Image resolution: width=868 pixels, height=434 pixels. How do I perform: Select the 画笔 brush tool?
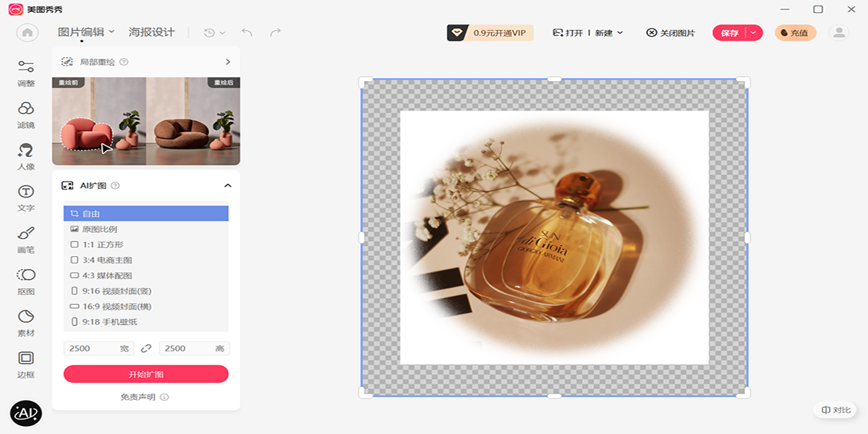26,239
